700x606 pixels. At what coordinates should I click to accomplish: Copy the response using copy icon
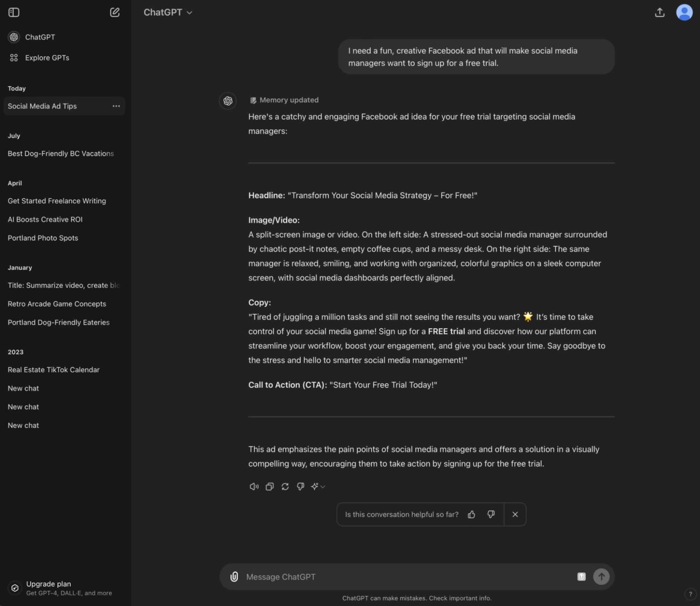269,487
